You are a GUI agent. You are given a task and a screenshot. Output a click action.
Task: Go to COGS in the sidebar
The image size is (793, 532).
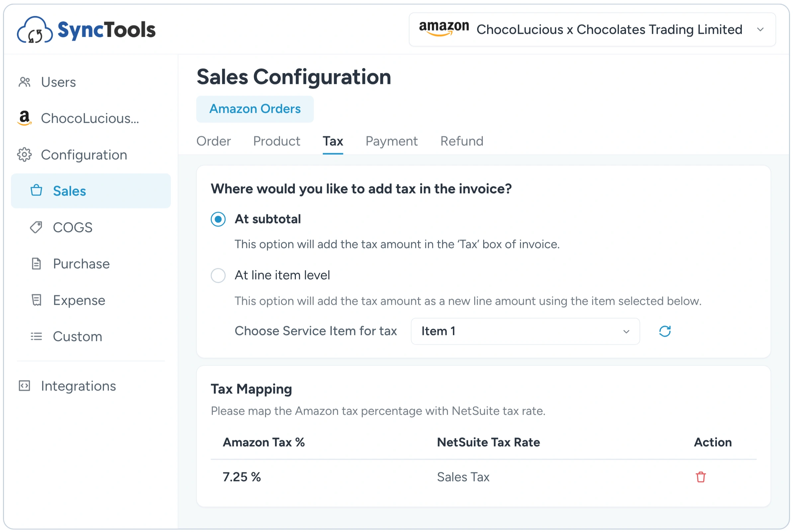pos(73,227)
